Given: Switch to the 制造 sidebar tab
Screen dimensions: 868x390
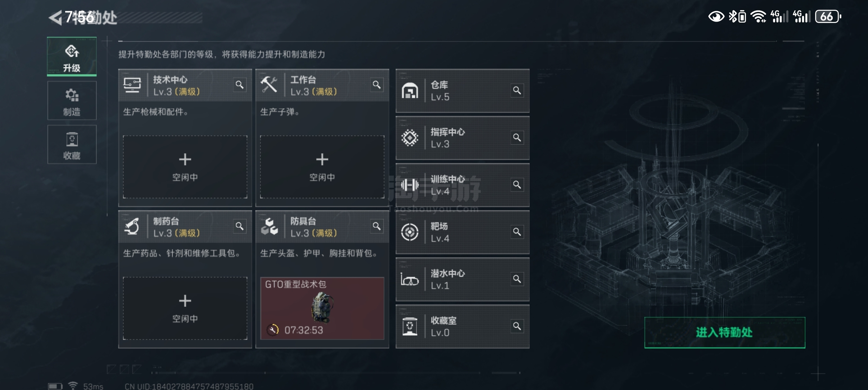Looking at the screenshot, I should [72, 100].
